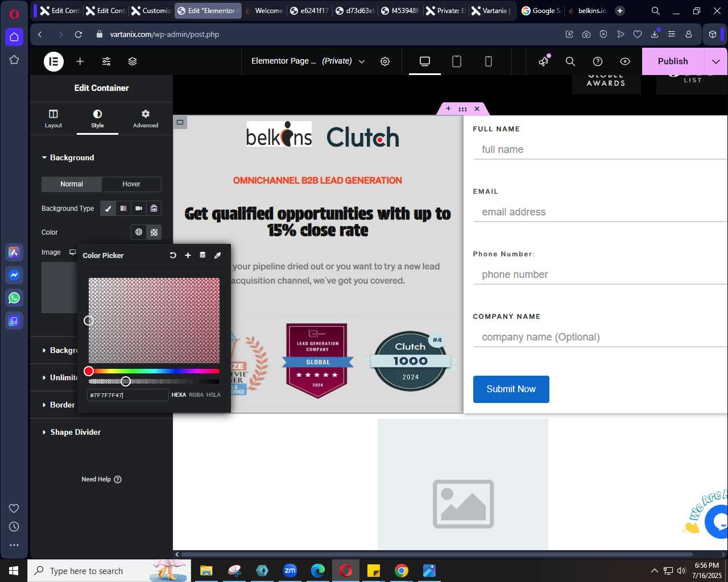Add container with handle plus icon
The width and height of the screenshot is (728, 582).
pyautogui.click(x=448, y=109)
